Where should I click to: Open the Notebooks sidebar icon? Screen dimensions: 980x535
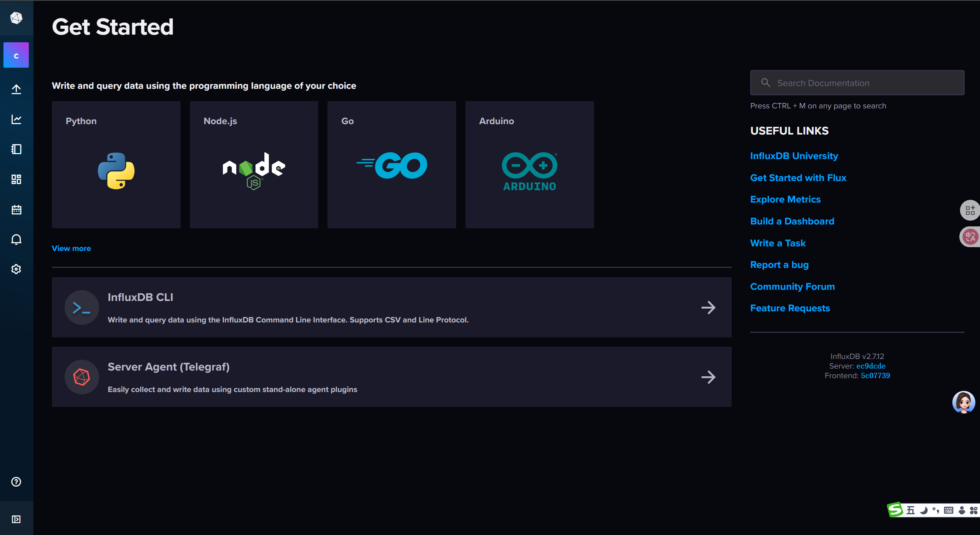click(16, 149)
